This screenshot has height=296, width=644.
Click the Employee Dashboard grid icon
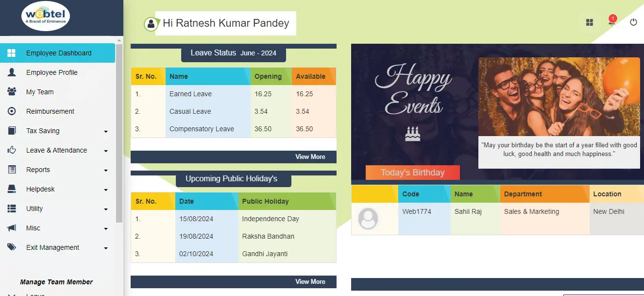12,53
